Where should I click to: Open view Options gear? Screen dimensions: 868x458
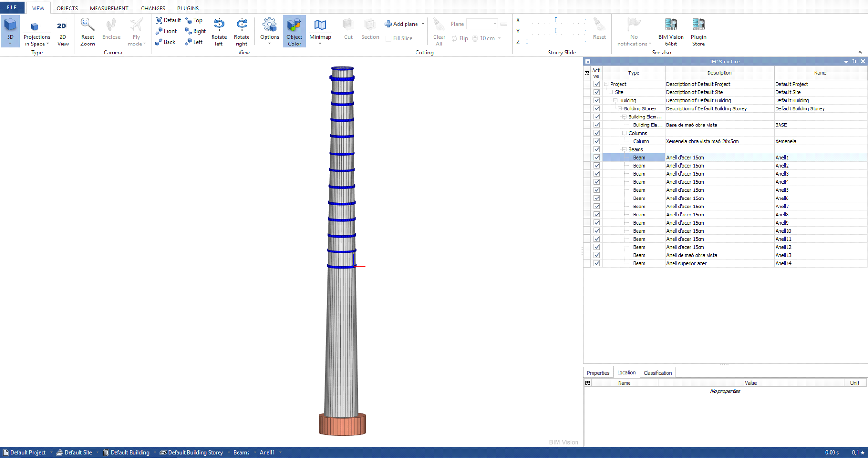click(x=269, y=31)
